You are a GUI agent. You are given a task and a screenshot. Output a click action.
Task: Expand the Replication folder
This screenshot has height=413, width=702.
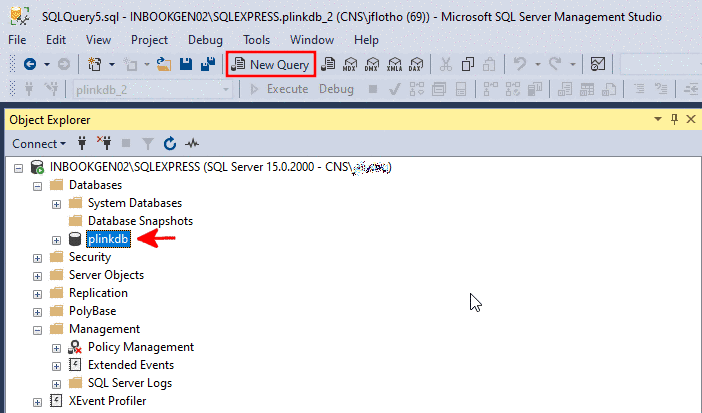[x=38, y=294]
